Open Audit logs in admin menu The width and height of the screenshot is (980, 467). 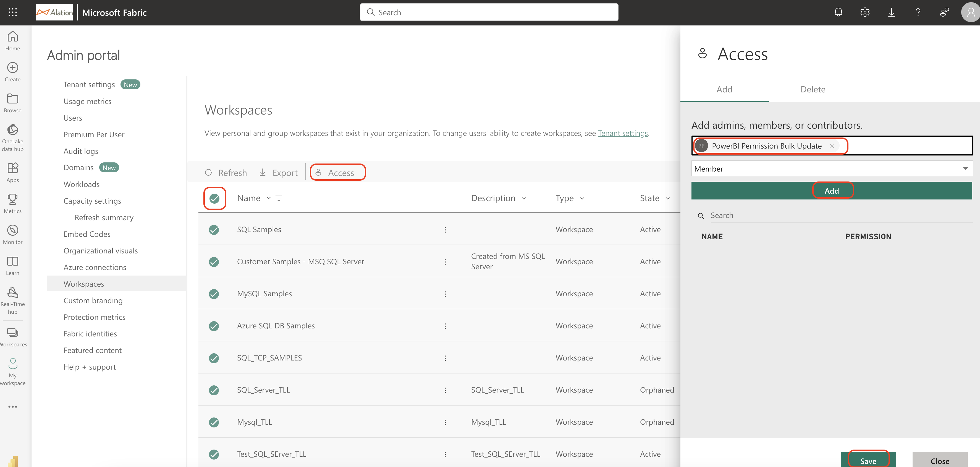81,151
